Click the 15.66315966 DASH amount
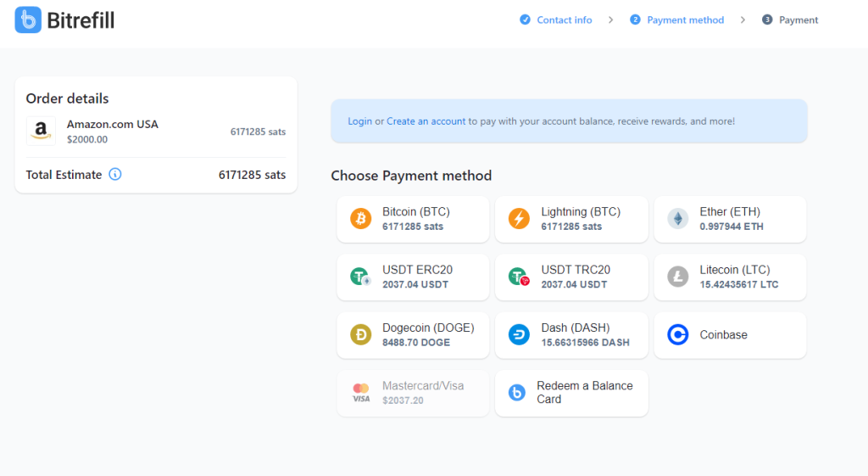868x476 pixels. pyautogui.click(x=585, y=343)
